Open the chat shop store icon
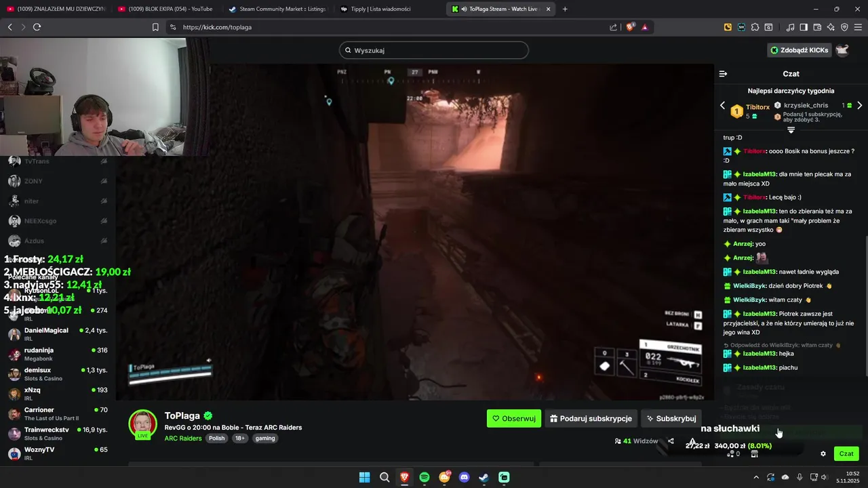This screenshot has width=868, height=488. [x=754, y=454]
